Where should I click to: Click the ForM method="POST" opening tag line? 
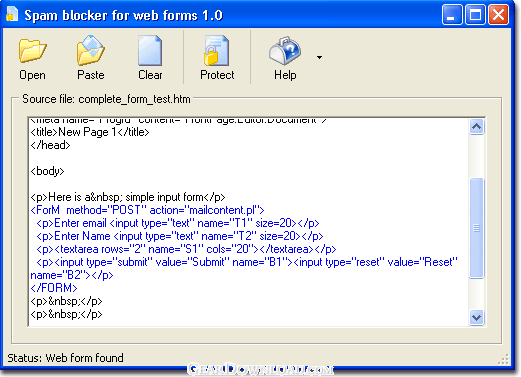[x=147, y=210]
